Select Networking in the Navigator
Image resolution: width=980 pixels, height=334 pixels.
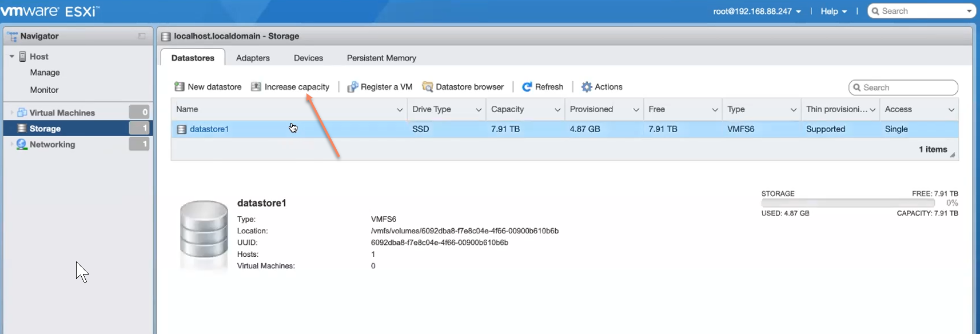pos(52,145)
